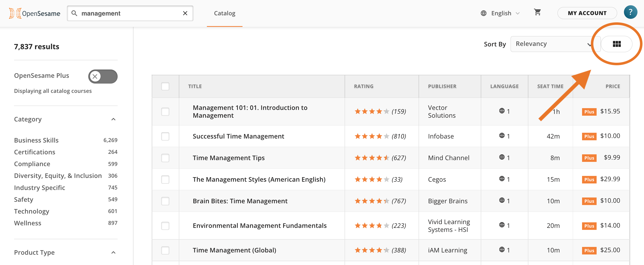The width and height of the screenshot is (644, 265).
Task: Select Time Management Tips checkbox
Action: point(165,158)
